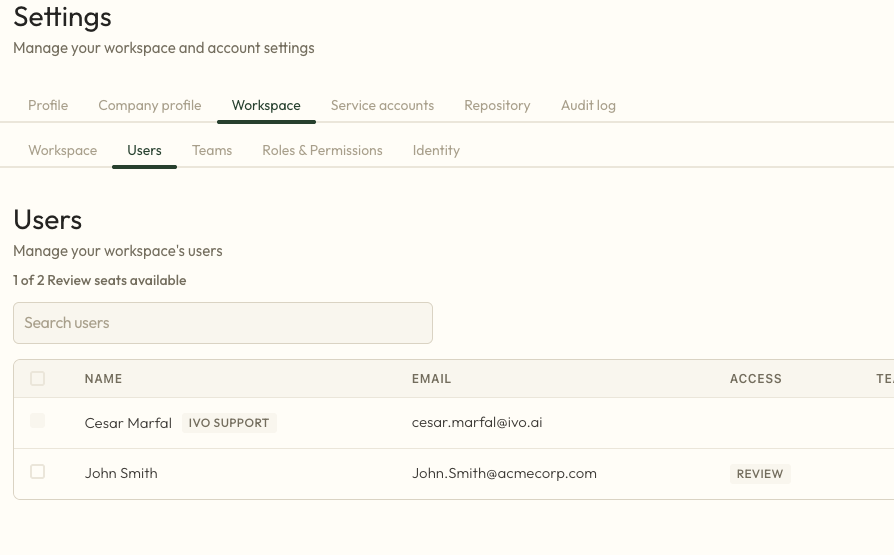894x555 pixels.
Task: Click the Users sub-tab
Action: coord(144,150)
